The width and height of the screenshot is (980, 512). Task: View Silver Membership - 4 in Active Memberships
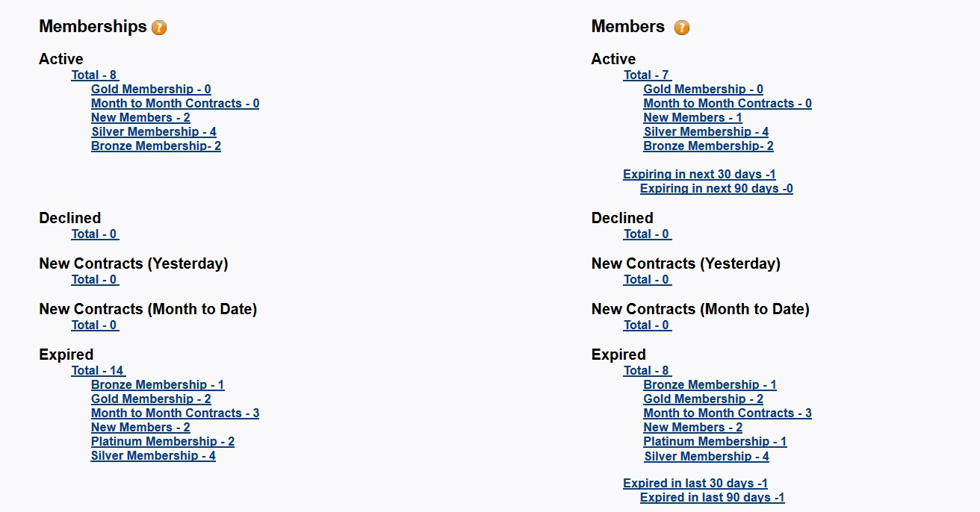coord(153,131)
